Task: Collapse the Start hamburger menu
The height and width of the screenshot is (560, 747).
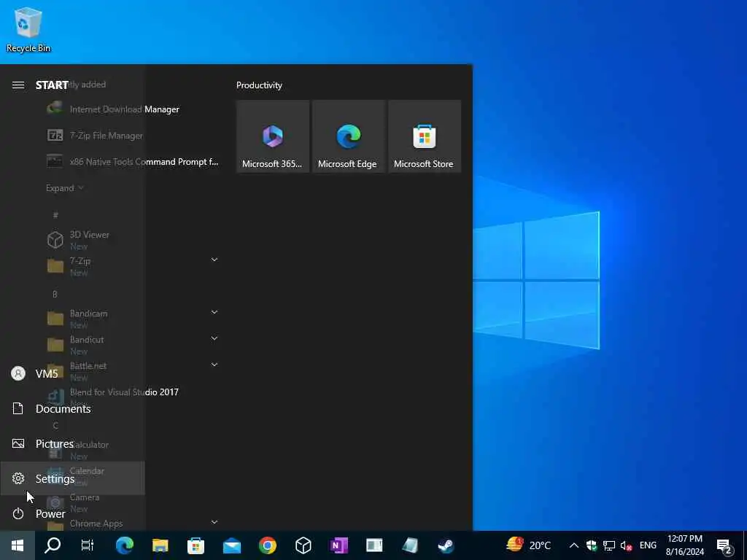Action: [18, 85]
